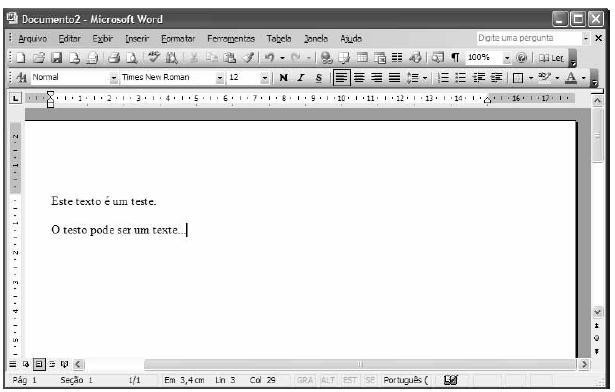Image resolution: width=615 pixels, height=392 pixels.
Task: Toggle GRA macro recording in status bar
Action: click(x=305, y=380)
